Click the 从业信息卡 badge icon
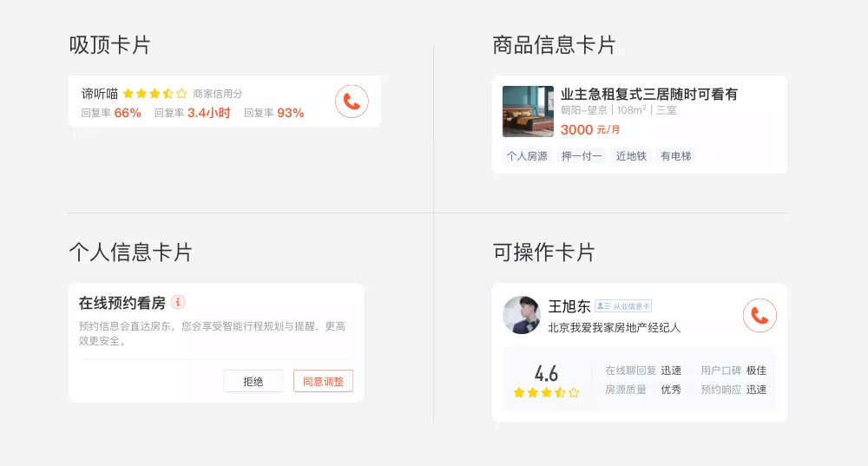 pyautogui.click(x=623, y=306)
